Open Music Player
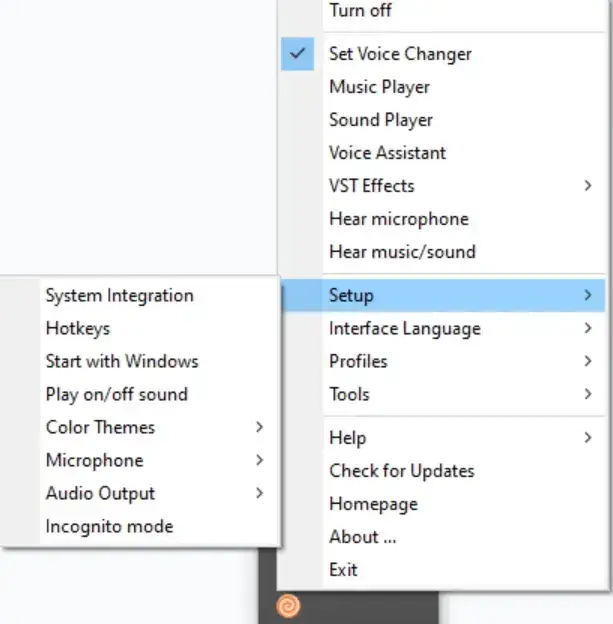The image size is (613, 624). click(x=380, y=87)
